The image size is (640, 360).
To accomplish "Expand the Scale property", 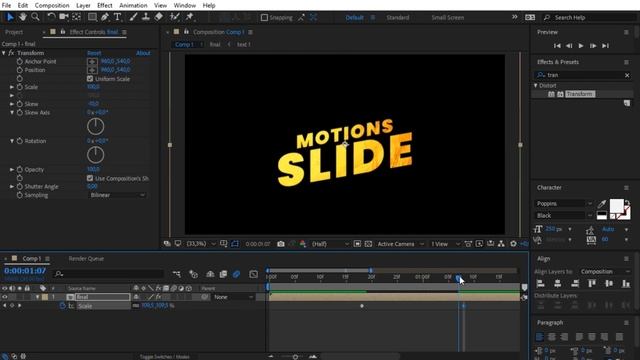I will click(12, 87).
